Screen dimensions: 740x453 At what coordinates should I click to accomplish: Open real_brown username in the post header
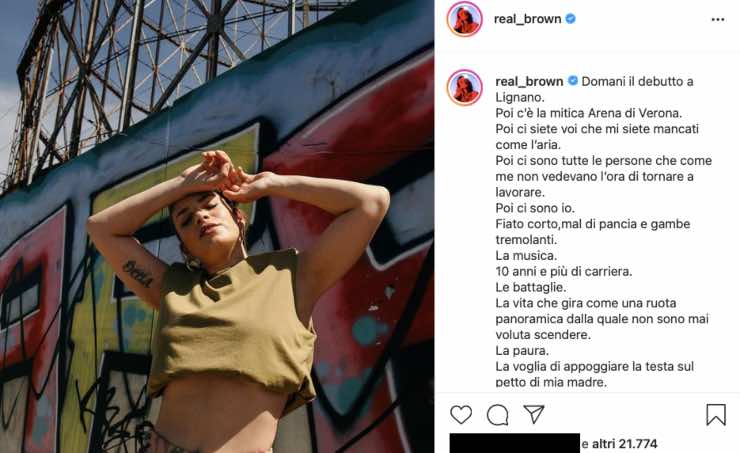[x=527, y=19]
